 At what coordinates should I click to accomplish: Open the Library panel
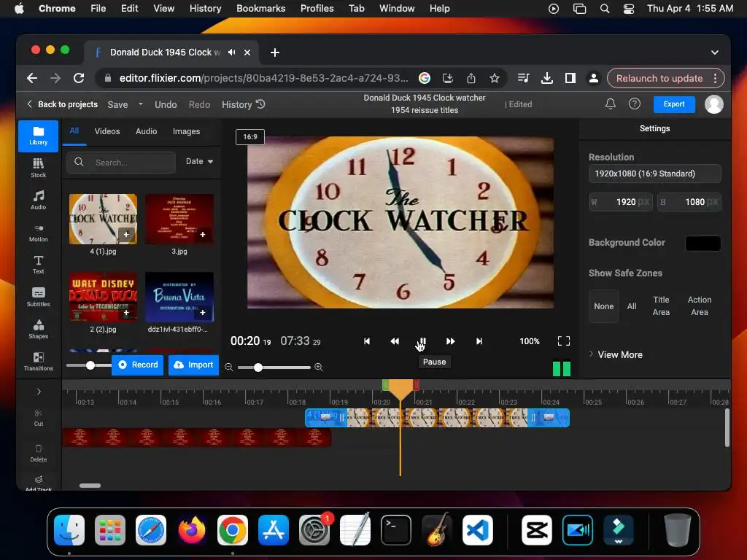pos(38,136)
